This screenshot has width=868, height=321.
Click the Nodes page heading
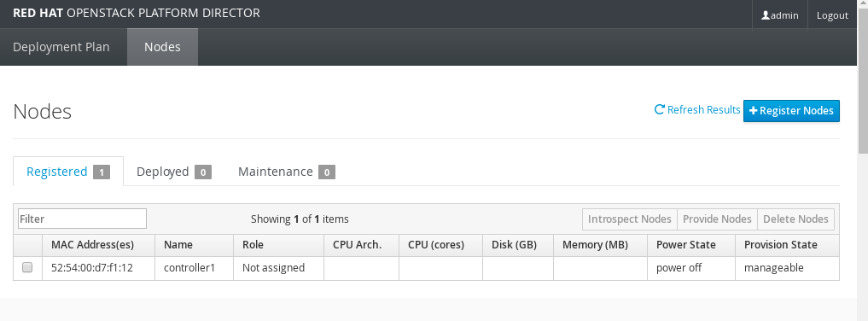point(42,111)
